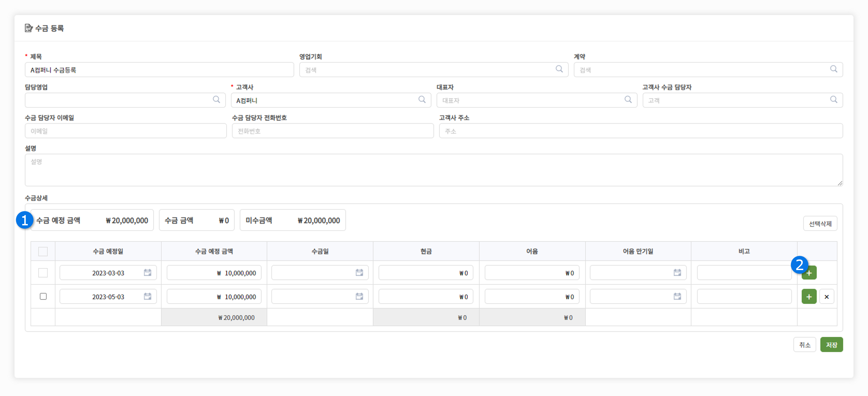Add row using plus in 2023-03-03 row
This screenshot has height=396, width=868.
point(809,273)
